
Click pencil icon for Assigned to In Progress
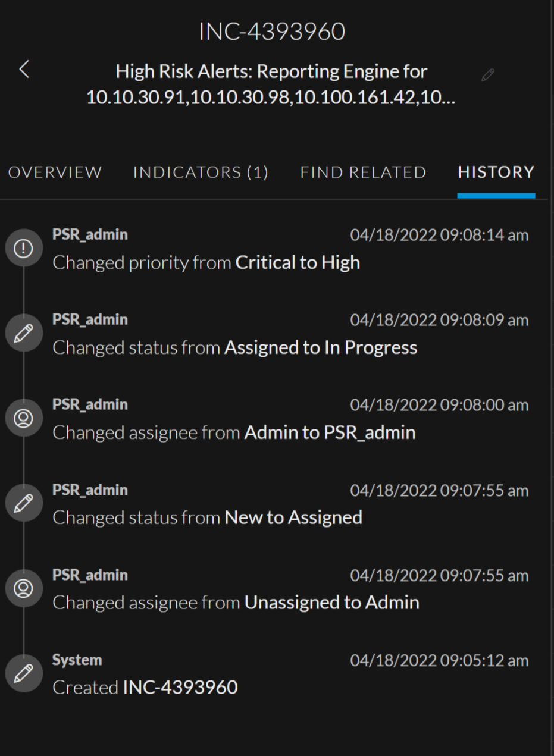pyautogui.click(x=23, y=334)
